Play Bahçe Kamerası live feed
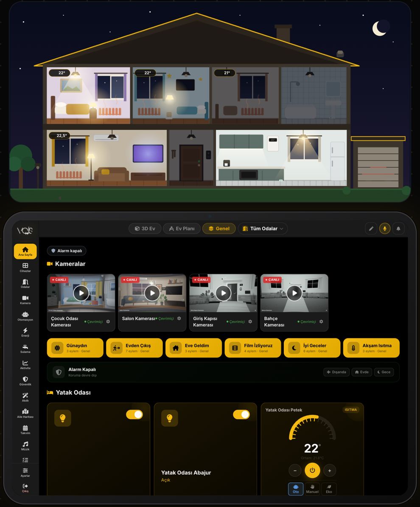Viewport: 420px width, 507px height. (294, 293)
